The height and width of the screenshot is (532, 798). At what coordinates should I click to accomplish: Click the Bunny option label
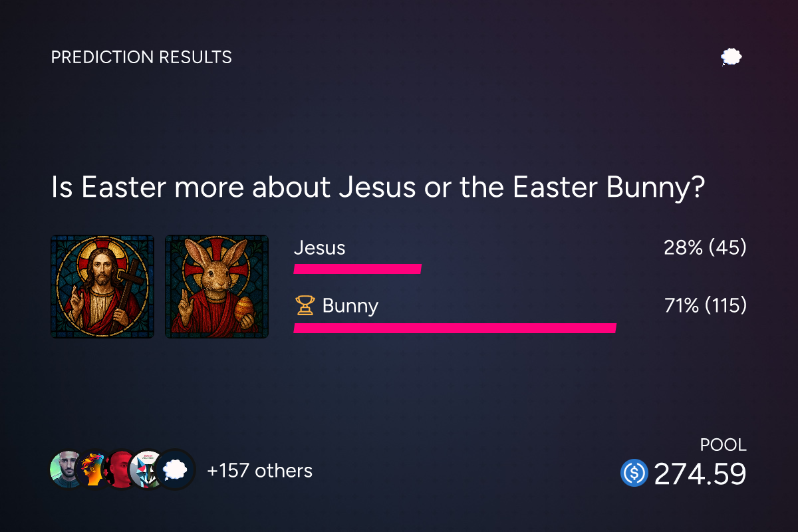coord(350,306)
